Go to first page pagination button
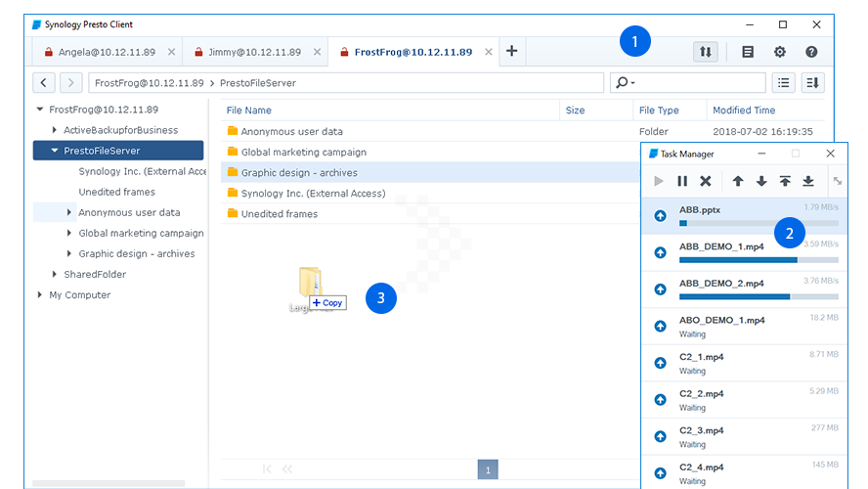Image resolution: width=868 pixels, height=489 pixels. click(268, 469)
